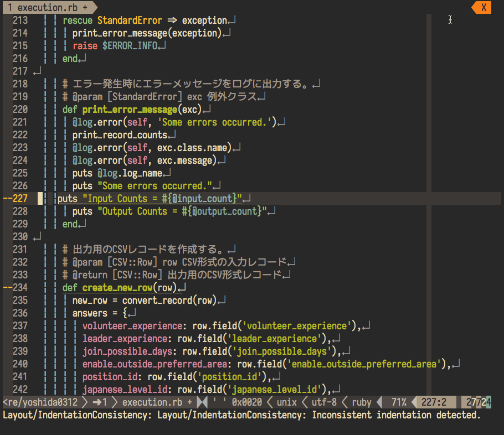Click the end-of-line return symbol on line 217

click(37, 71)
